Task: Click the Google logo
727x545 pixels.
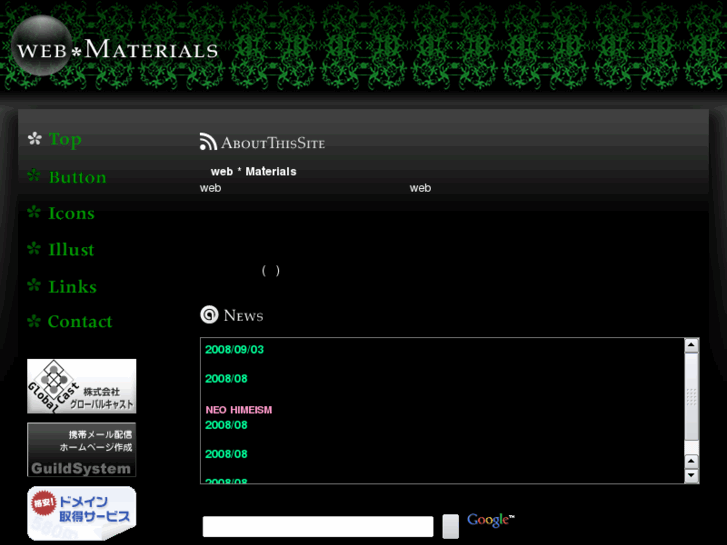Action: coord(491,520)
